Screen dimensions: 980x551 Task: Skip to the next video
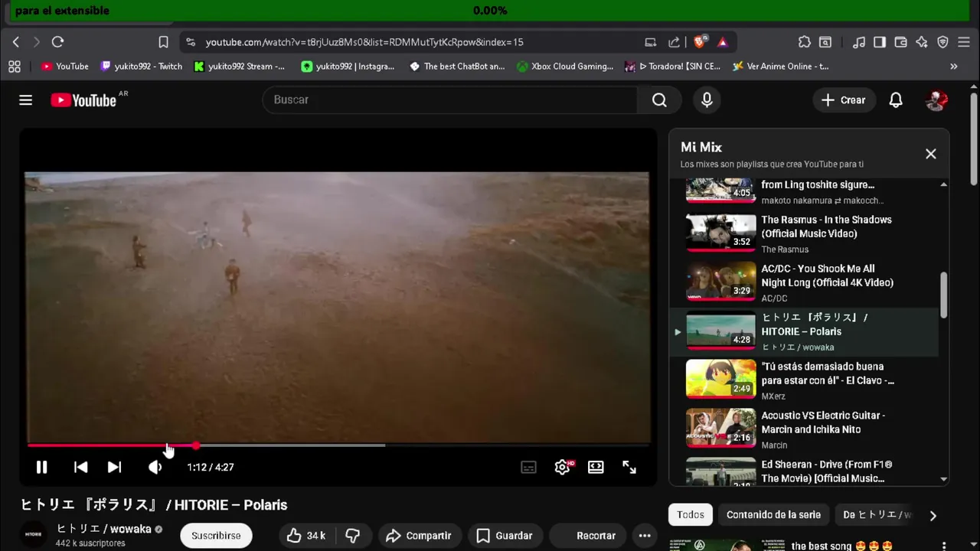114,467
